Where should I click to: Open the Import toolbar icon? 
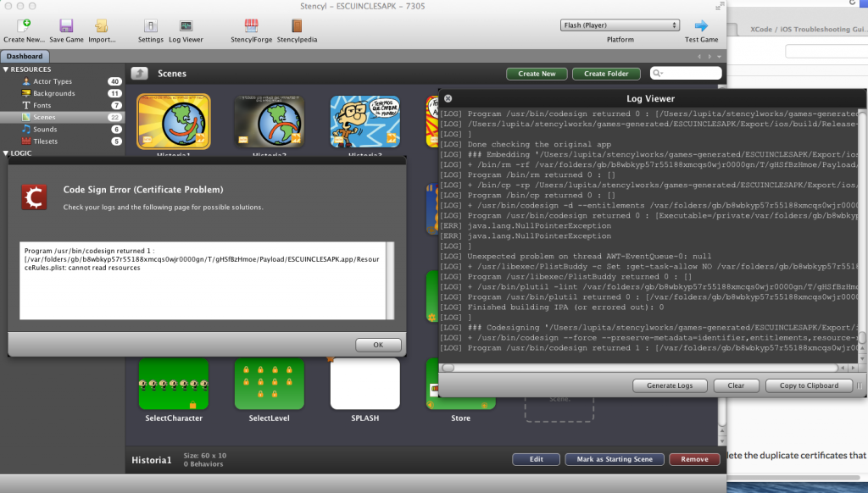(x=102, y=25)
